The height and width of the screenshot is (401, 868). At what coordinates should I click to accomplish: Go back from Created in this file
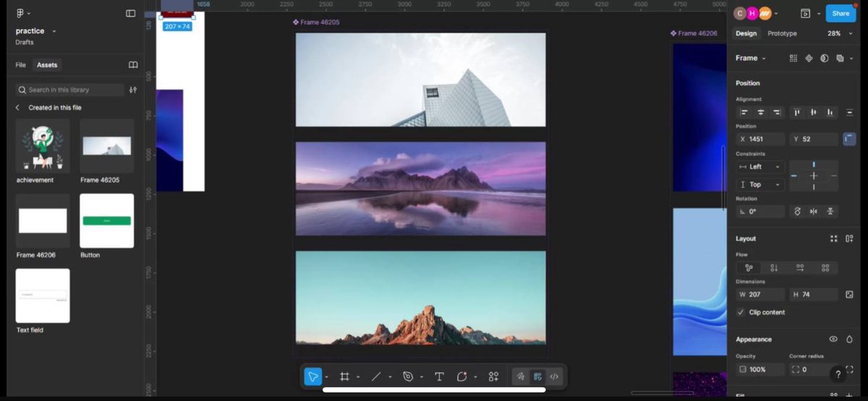17,108
